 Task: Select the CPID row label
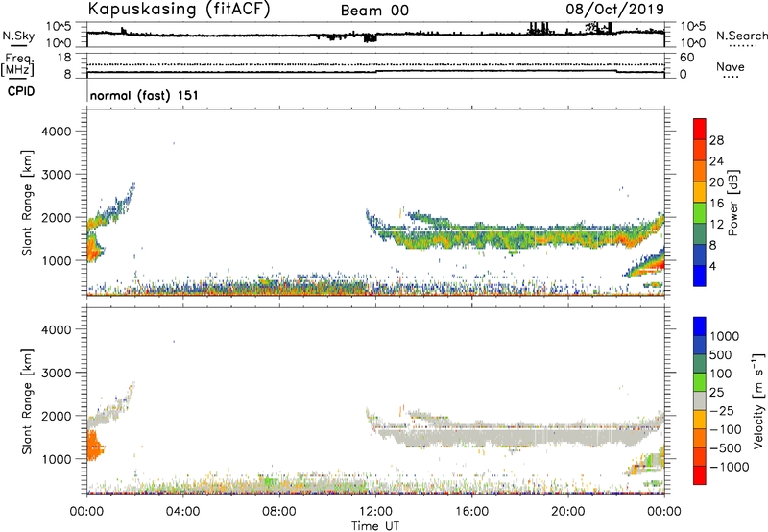[x=21, y=91]
